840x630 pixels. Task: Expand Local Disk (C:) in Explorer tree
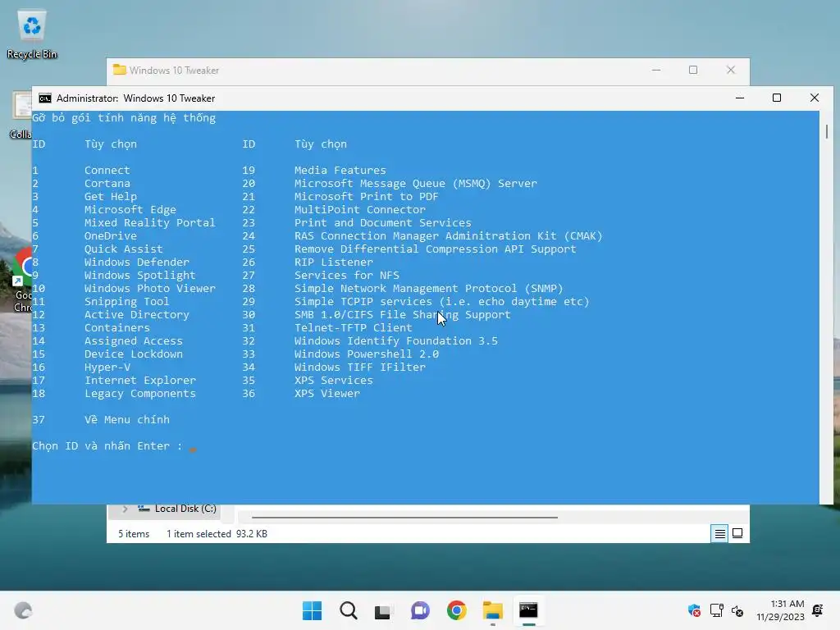pyautogui.click(x=125, y=509)
